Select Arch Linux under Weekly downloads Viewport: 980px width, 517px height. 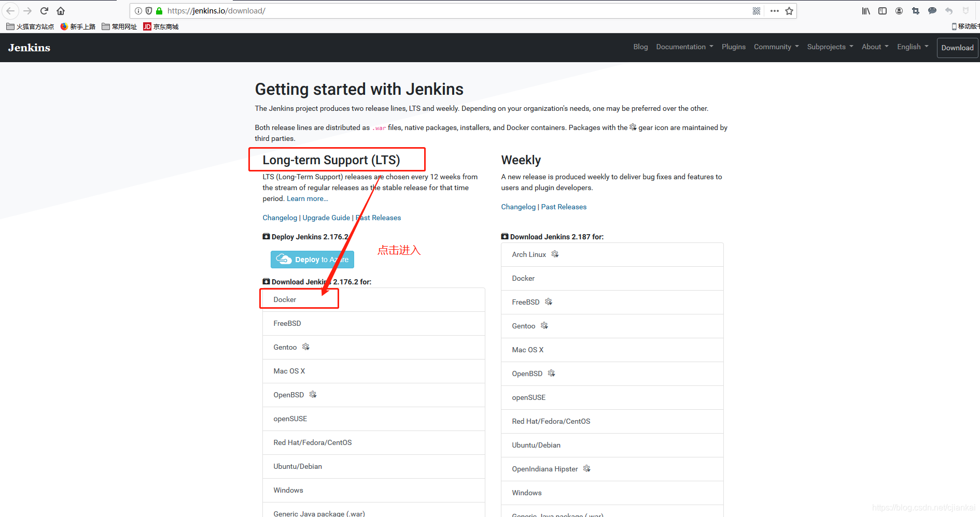tap(612, 254)
